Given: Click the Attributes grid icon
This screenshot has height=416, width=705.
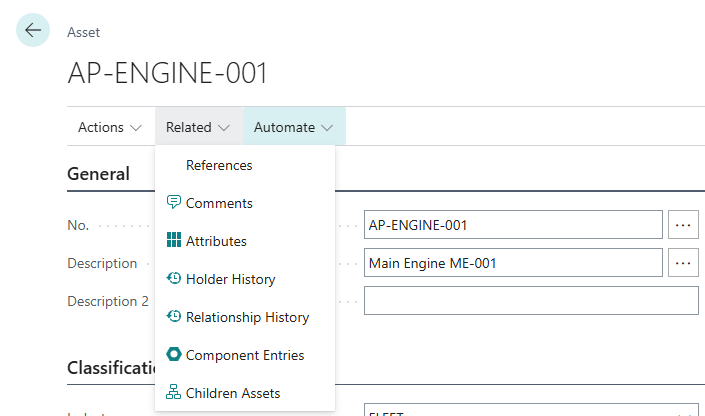Looking at the screenshot, I should (x=174, y=241).
